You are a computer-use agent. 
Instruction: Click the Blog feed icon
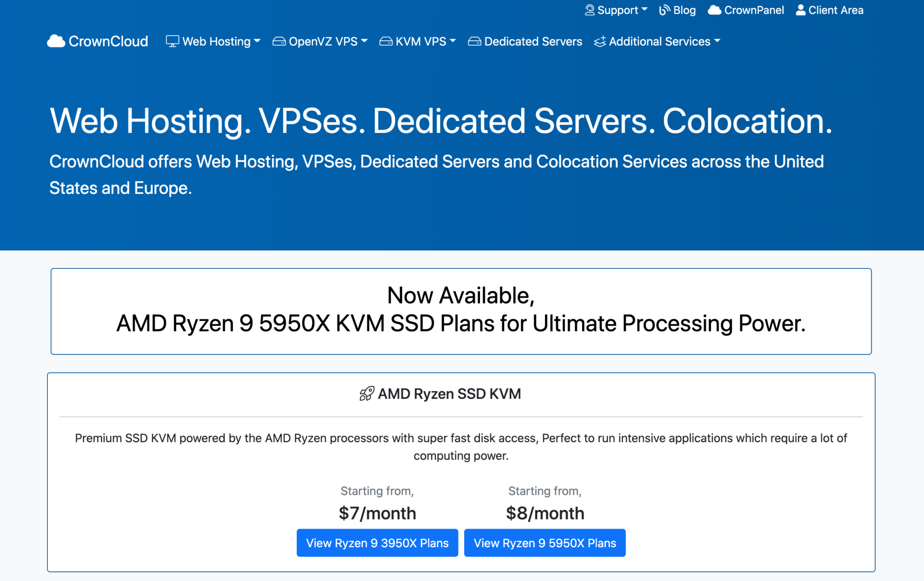point(665,10)
